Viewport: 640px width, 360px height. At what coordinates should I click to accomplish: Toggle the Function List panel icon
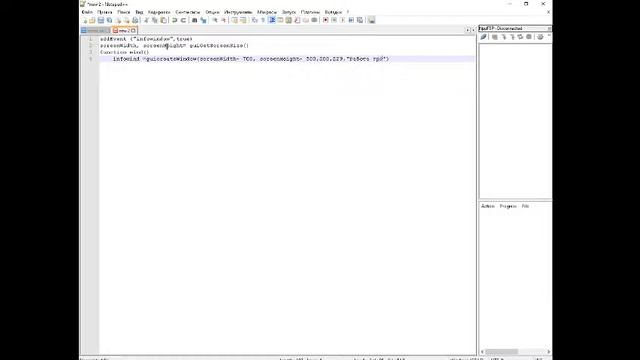[x=297, y=20]
